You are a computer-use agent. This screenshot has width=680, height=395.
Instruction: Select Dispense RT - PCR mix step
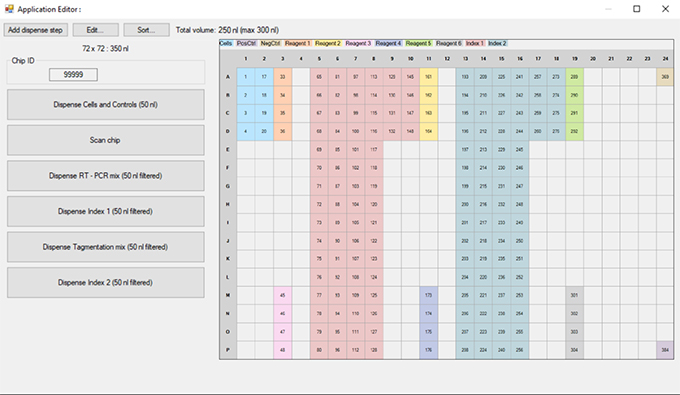(105, 176)
